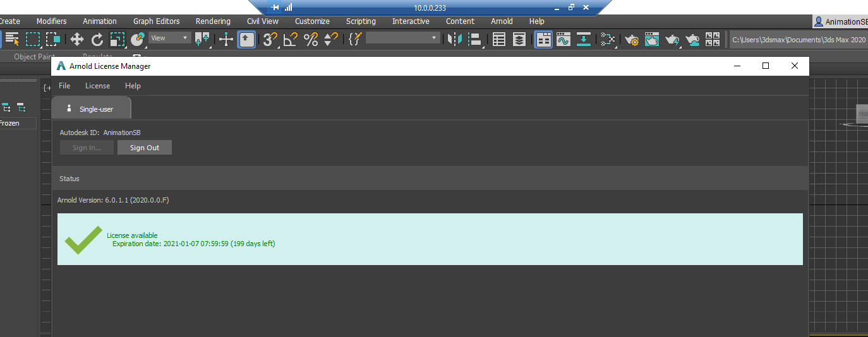Open the Material Editor icon
The width and height of the screenshot is (868, 337).
[x=608, y=39]
